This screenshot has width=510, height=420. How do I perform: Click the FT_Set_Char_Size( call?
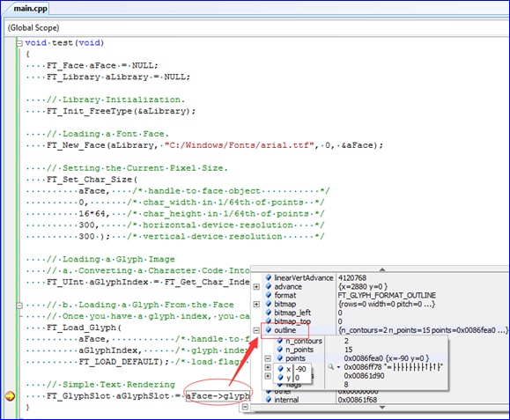click(92, 180)
